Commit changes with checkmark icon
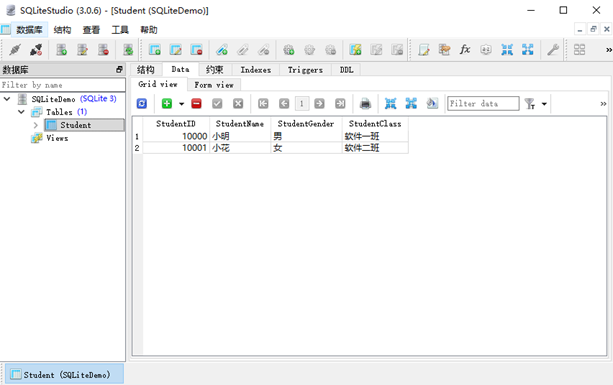Viewport: 613px width, 385px height. click(217, 104)
